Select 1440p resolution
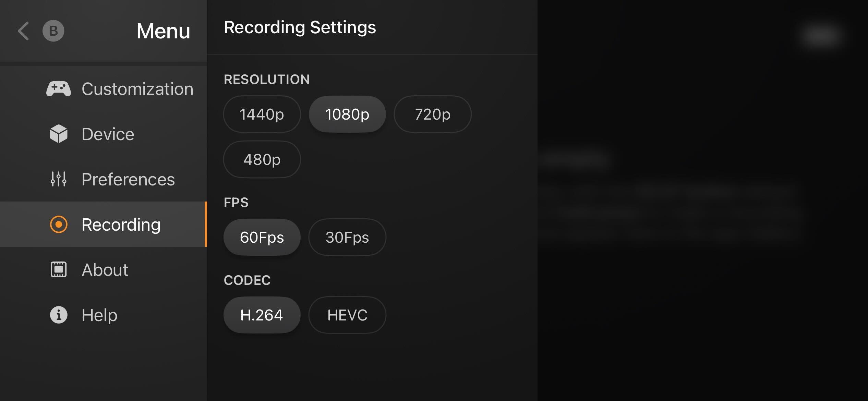This screenshot has width=868, height=401. (x=262, y=114)
